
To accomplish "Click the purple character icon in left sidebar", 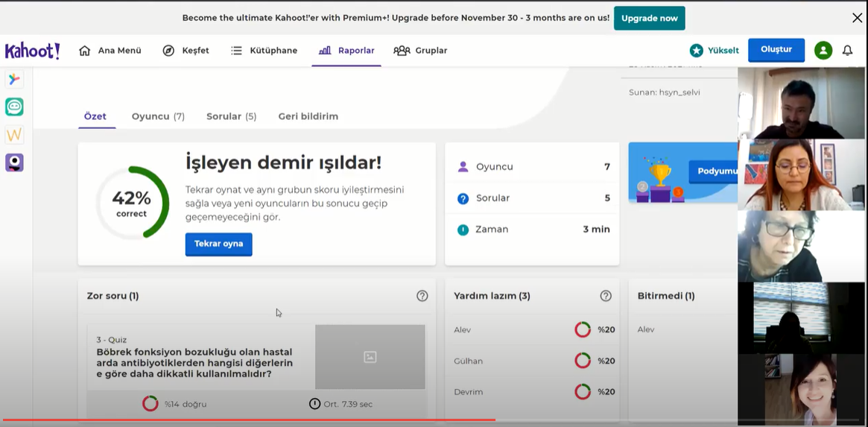I will [x=14, y=162].
